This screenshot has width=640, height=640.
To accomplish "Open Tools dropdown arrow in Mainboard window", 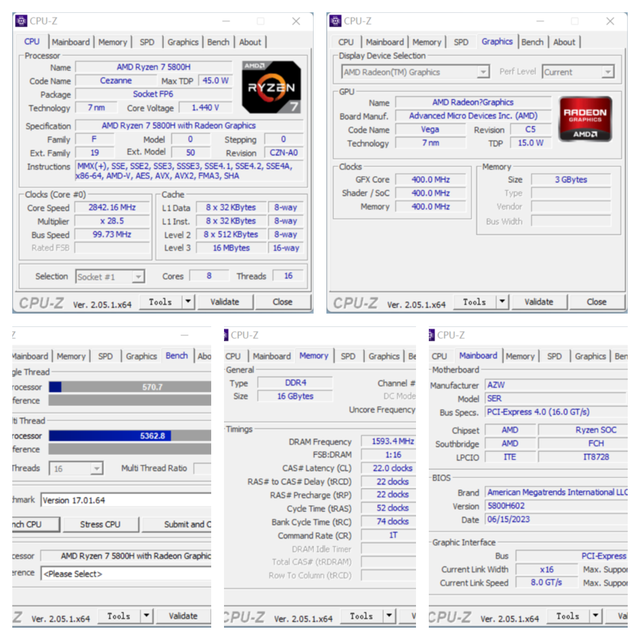I will pyautogui.click(x=596, y=616).
